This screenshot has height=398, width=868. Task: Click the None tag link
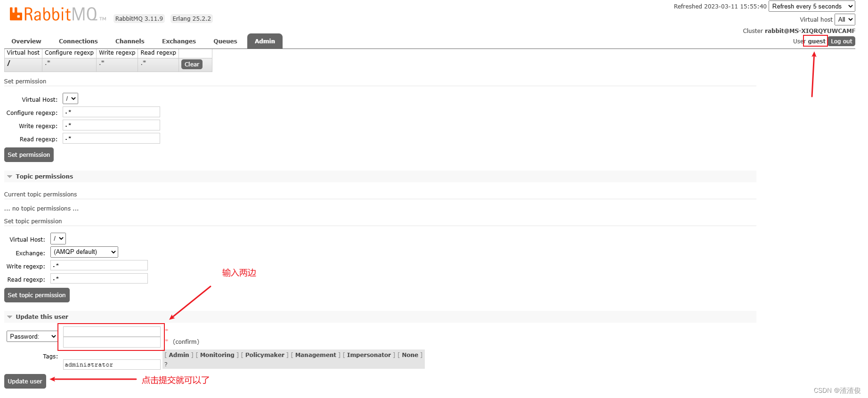click(410, 355)
